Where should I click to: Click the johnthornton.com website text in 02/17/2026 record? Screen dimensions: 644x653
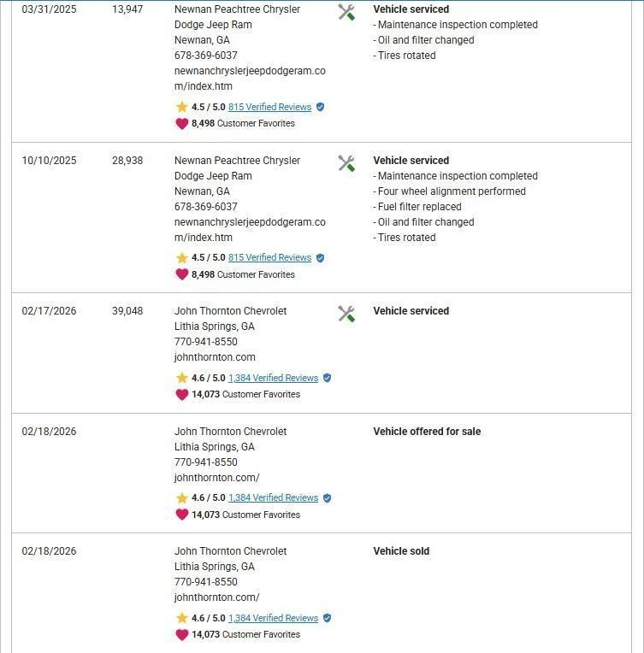click(215, 357)
